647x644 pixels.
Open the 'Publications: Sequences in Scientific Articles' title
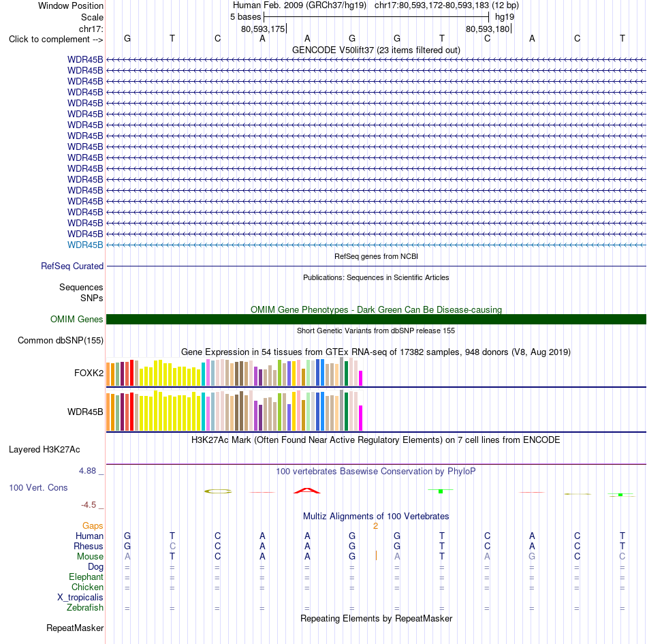[376, 277]
